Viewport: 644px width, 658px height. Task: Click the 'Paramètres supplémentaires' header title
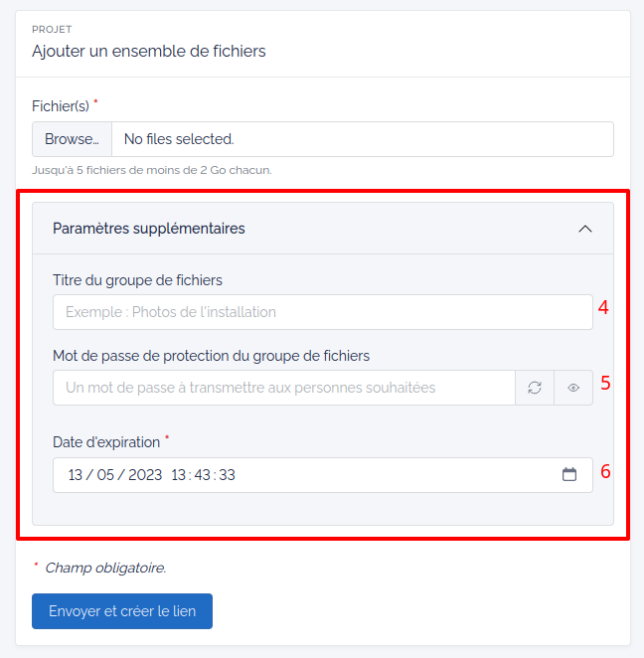point(148,229)
